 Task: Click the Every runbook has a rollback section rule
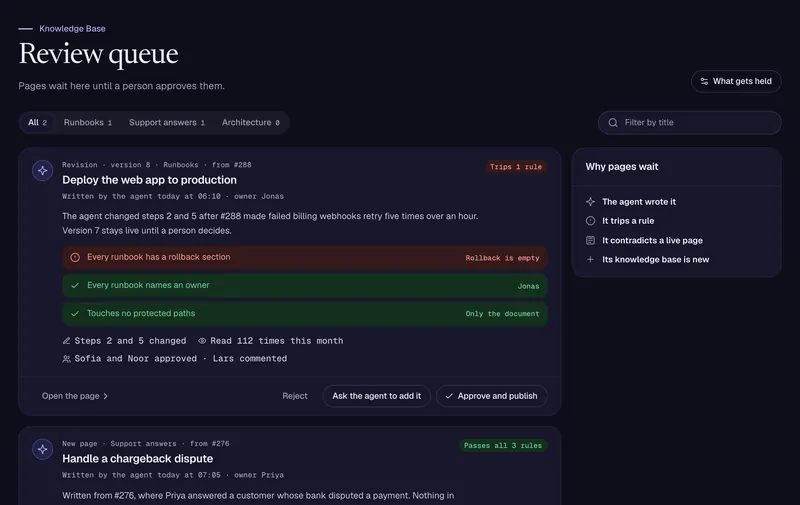305,258
